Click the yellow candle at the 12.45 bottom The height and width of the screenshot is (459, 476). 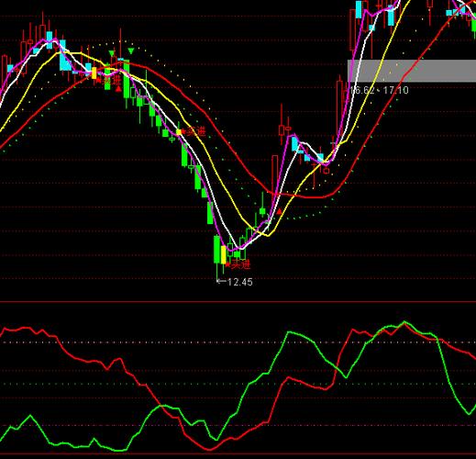(224, 254)
